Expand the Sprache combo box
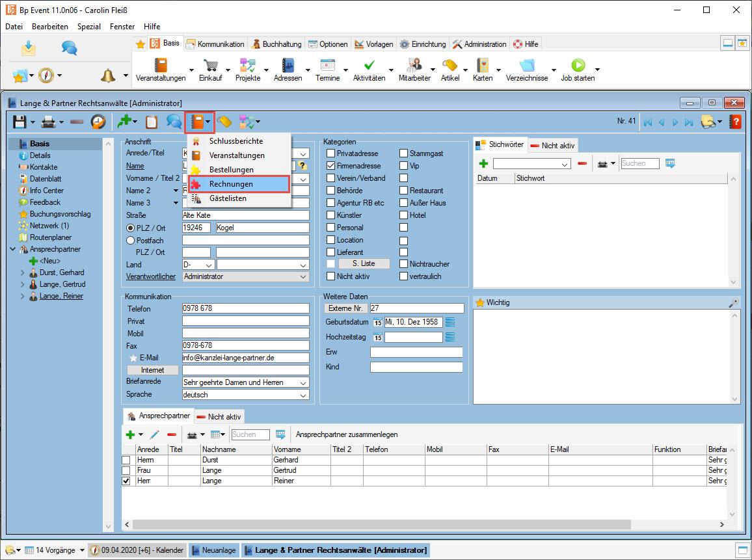Image resolution: width=752 pixels, height=560 pixels. [x=303, y=395]
